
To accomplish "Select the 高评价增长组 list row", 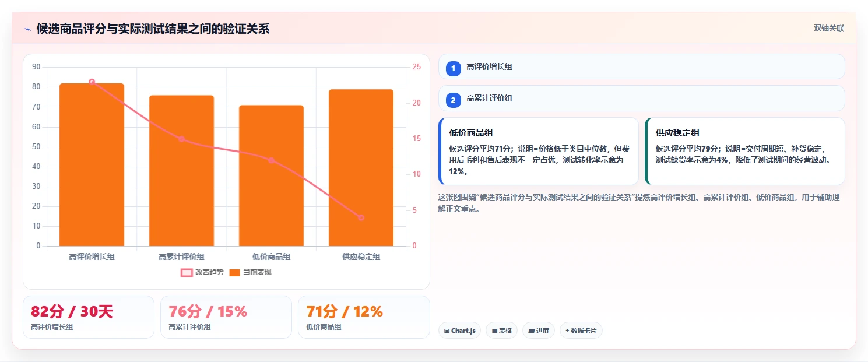I will tap(641, 67).
